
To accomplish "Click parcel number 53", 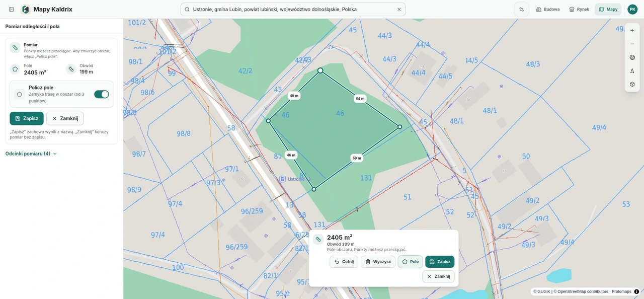I will pos(626,204).
